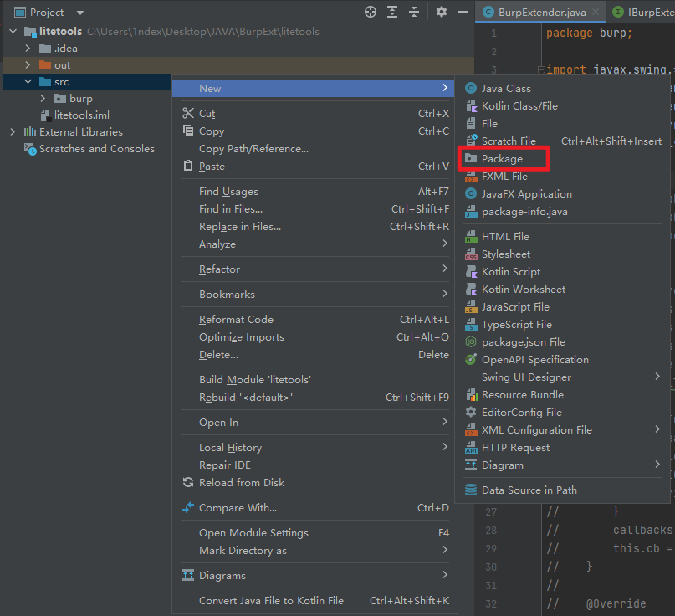Screen dimensions: 675x616
Task: Open Replace in Files entry
Action: [315, 227]
